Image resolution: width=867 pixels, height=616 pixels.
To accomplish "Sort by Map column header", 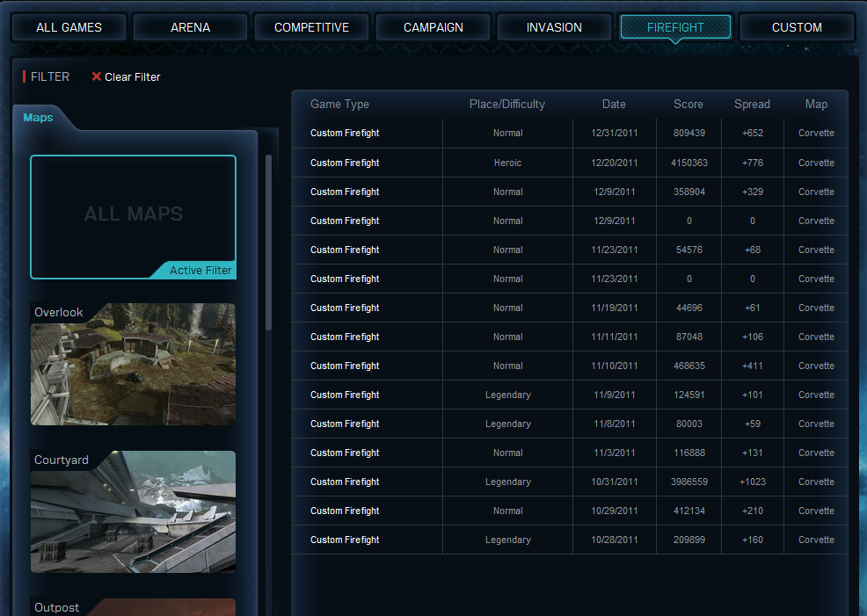I will click(x=816, y=105).
